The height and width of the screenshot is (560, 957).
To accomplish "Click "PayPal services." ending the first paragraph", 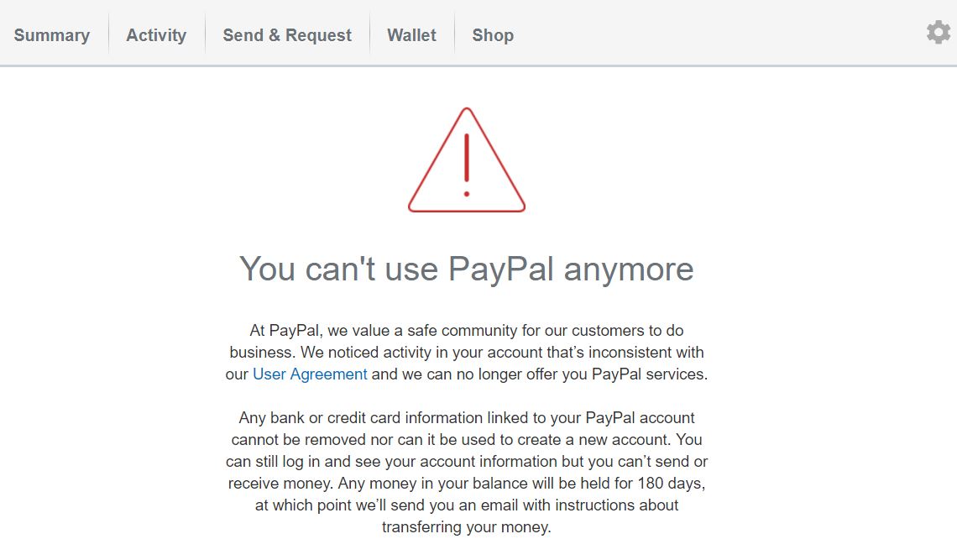I will click(650, 374).
